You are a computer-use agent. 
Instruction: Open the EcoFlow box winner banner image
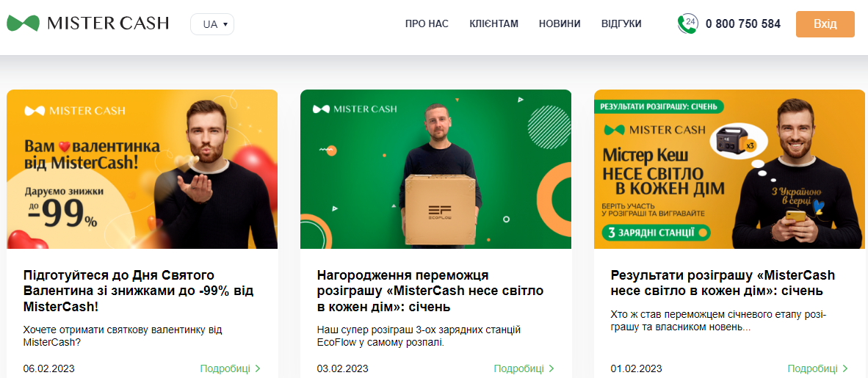coord(435,169)
